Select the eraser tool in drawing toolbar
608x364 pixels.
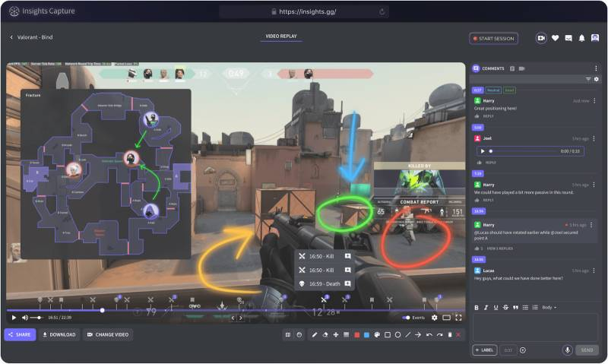(325, 334)
